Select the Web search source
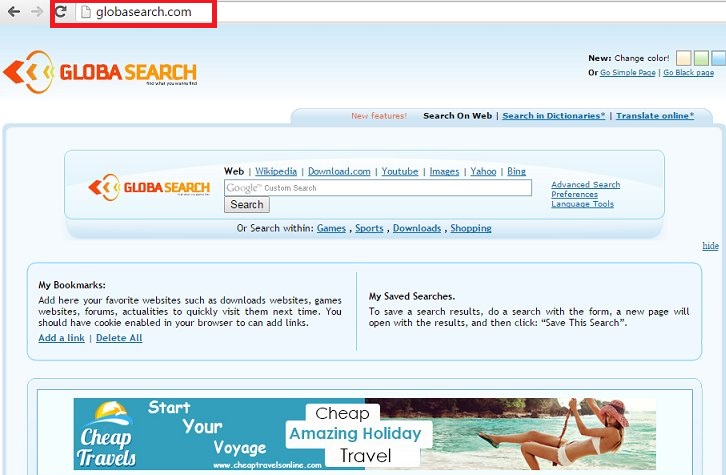 point(234,171)
